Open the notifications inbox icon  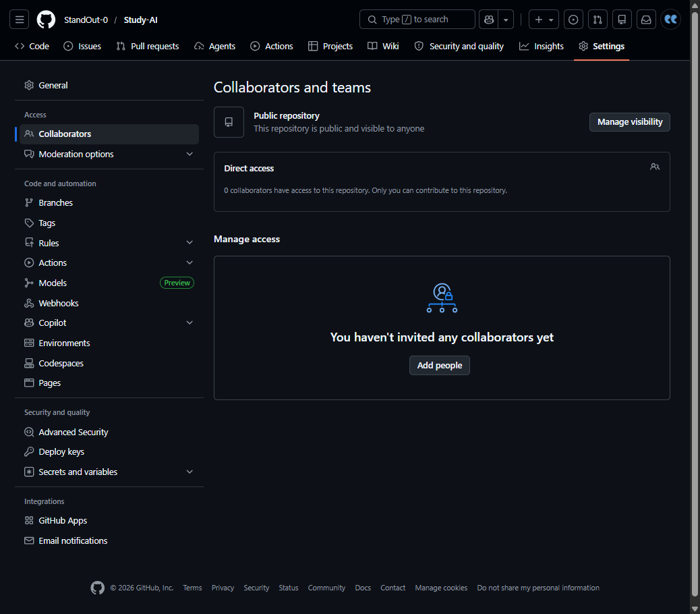click(646, 19)
